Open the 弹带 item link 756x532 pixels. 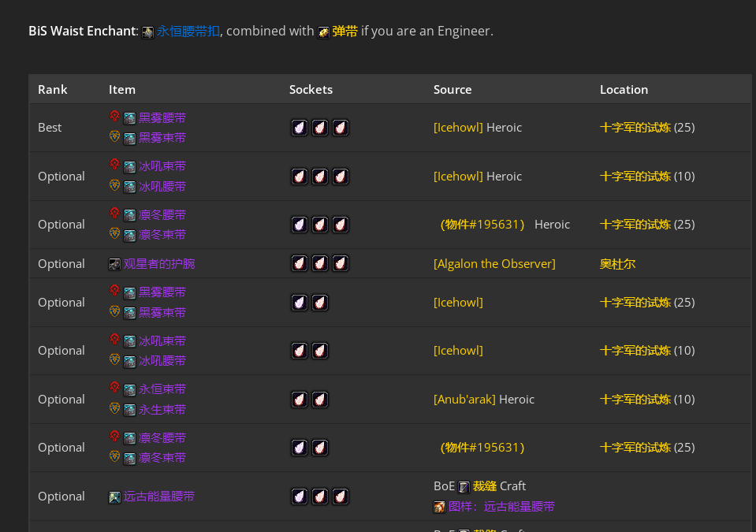[x=344, y=32]
